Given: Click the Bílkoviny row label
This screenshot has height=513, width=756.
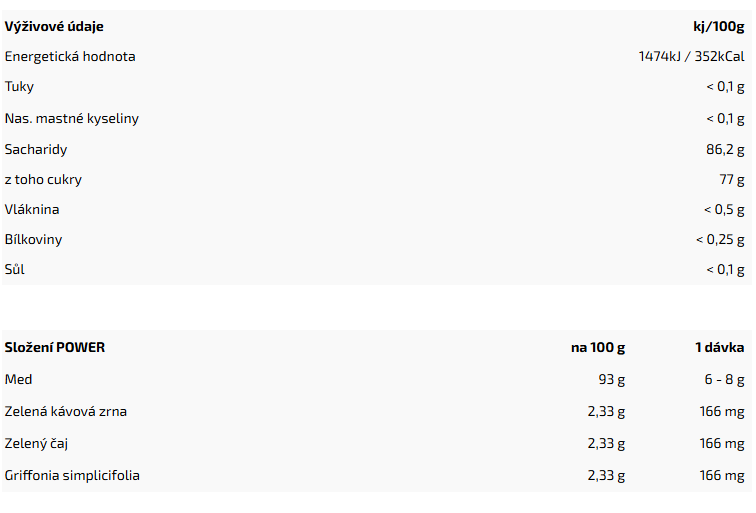Looking at the screenshot, I should 33,240.
